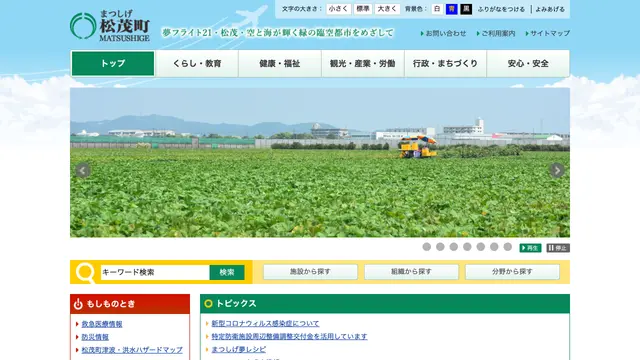Click the もしものとき section header
Image resolution: width=640 pixels, height=360 pixels.
(x=130, y=304)
